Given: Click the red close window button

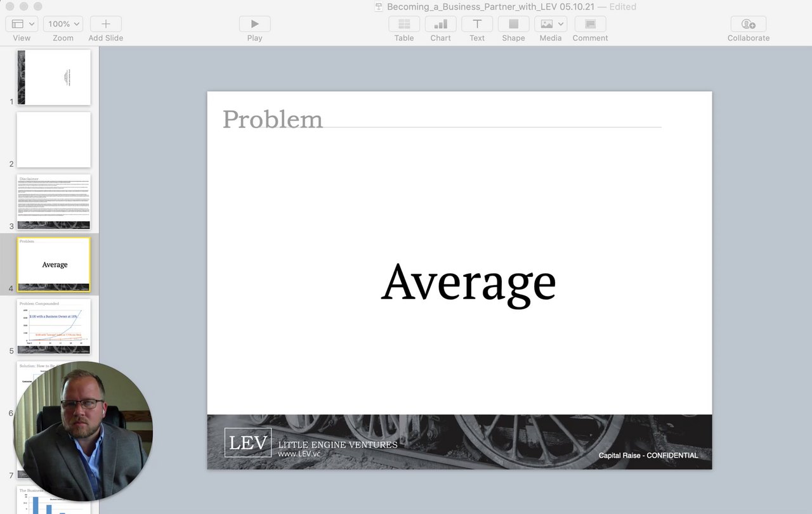Looking at the screenshot, I should [10, 6].
